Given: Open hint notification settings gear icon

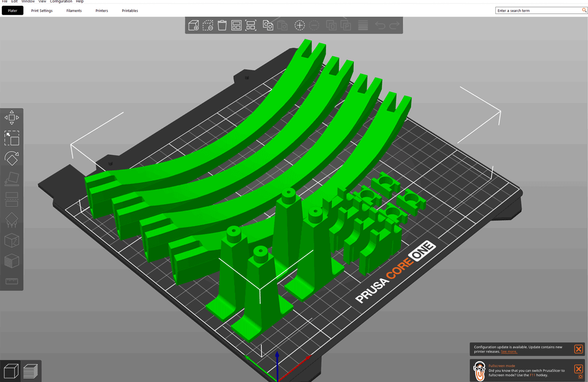Looking at the screenshot, I should (580, 377).
